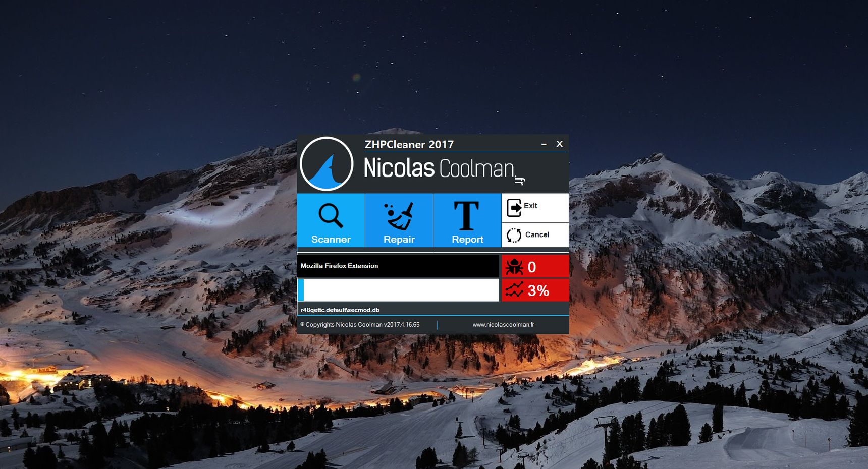The height and width of the screenshot is (469, 868).
Task: Minimize the ZHPCleaner window
Action: point(544,144)
